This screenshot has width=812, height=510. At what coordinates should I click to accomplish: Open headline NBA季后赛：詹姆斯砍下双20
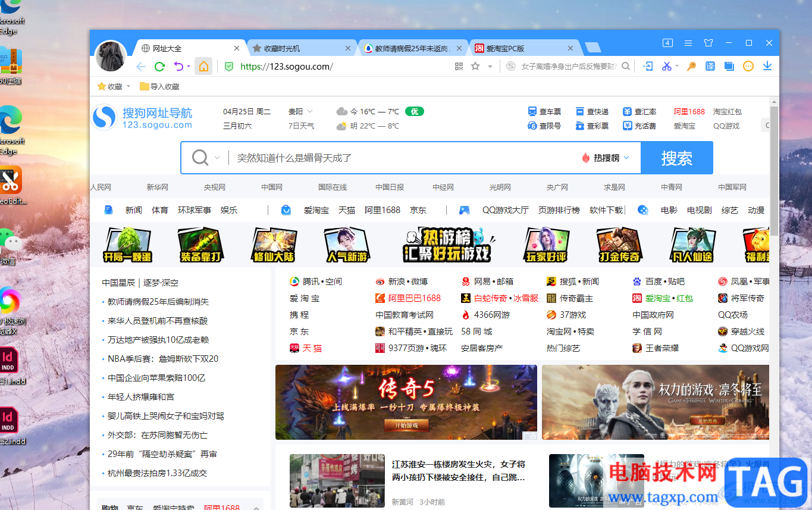(x=163, y=359)
